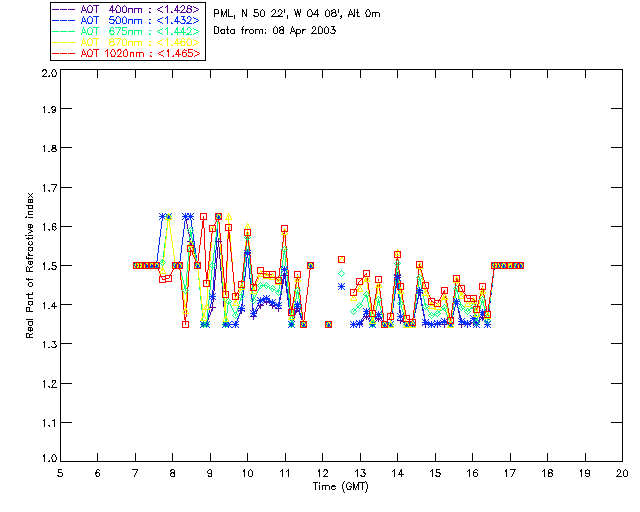This screenshot has height=512, width=640.
Task: Click the 1.0 y-axis tick label
Action: (x=49, y=458)
